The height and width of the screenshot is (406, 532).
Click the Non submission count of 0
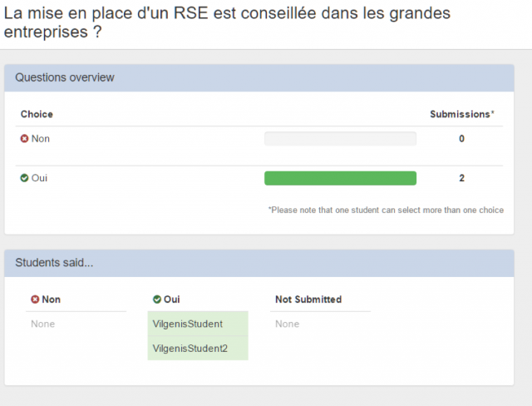pyautogui.click(x=461, y=139)
